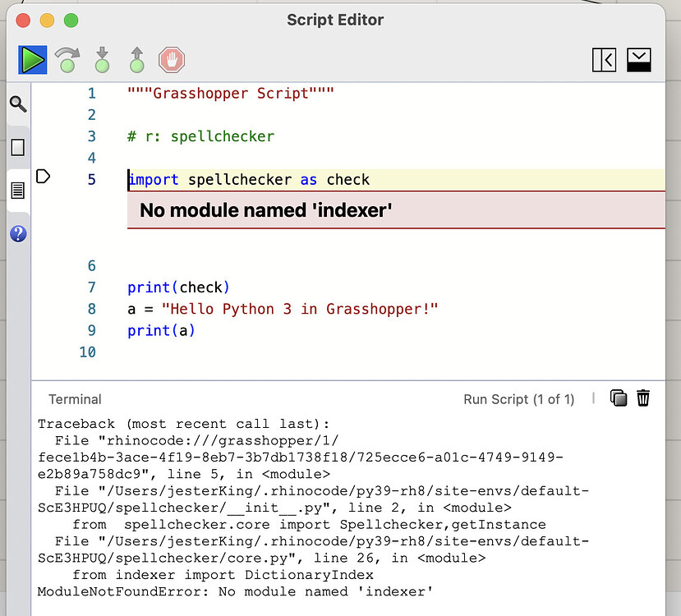681x616 pixels.
Task: Open help via the question mark sidebar icon
Action: click(x=17, y=233)
